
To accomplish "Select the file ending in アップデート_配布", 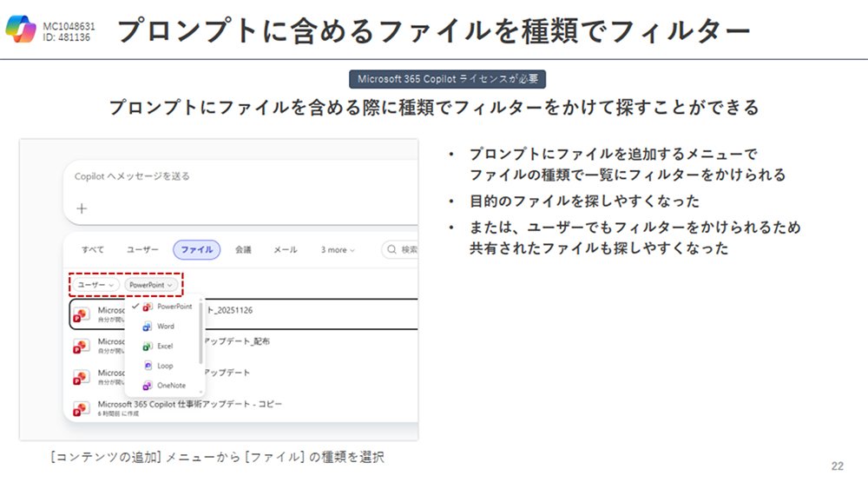I will point(244,346).
